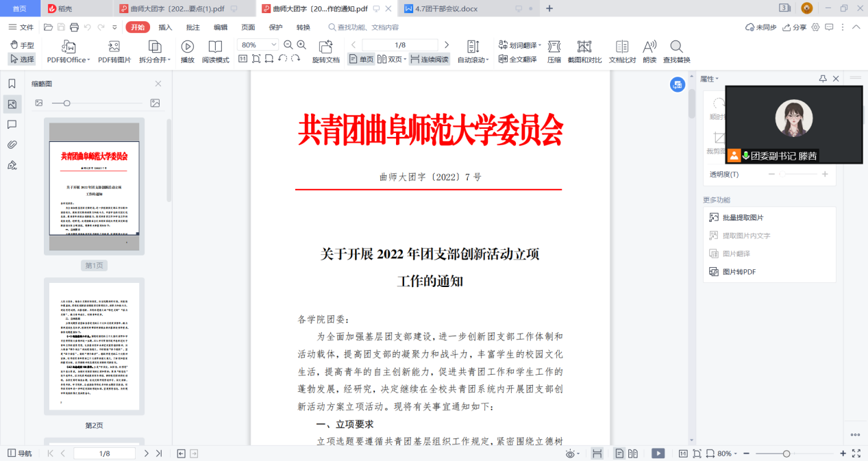Open the 截图和对比 tool

click(x=584, y=47)
